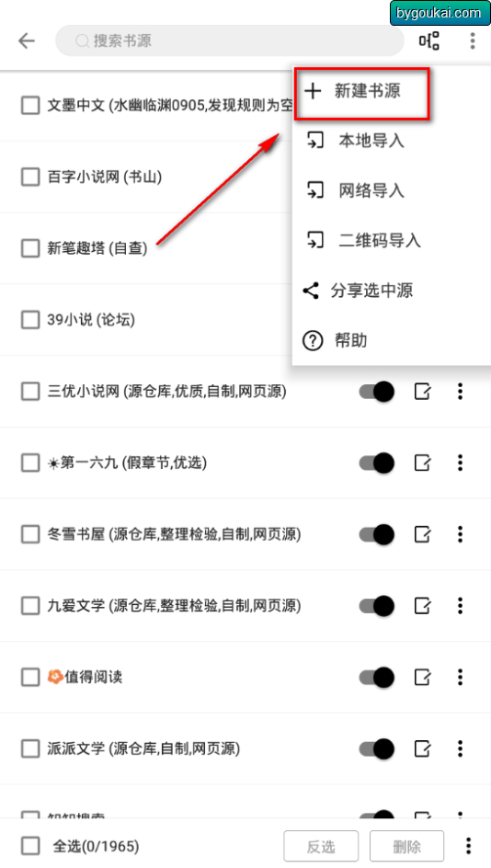Disable the 三优小说网 source switch
This screenshot has height=868, width=491.
tap(376, 392)
